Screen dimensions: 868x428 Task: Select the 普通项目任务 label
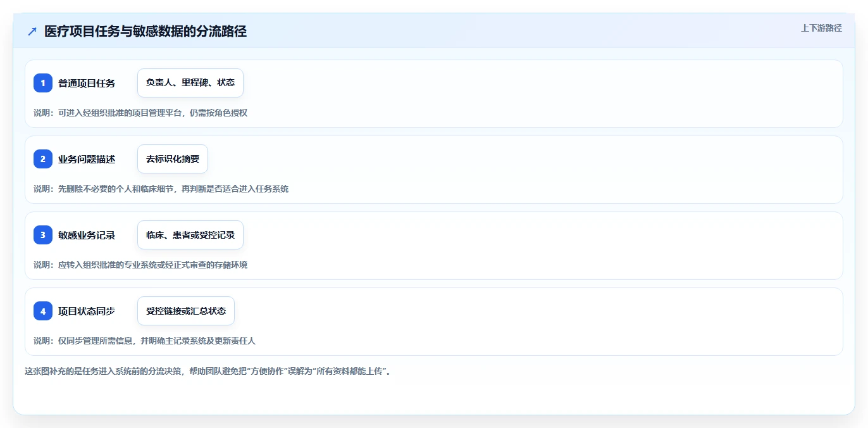87,83
